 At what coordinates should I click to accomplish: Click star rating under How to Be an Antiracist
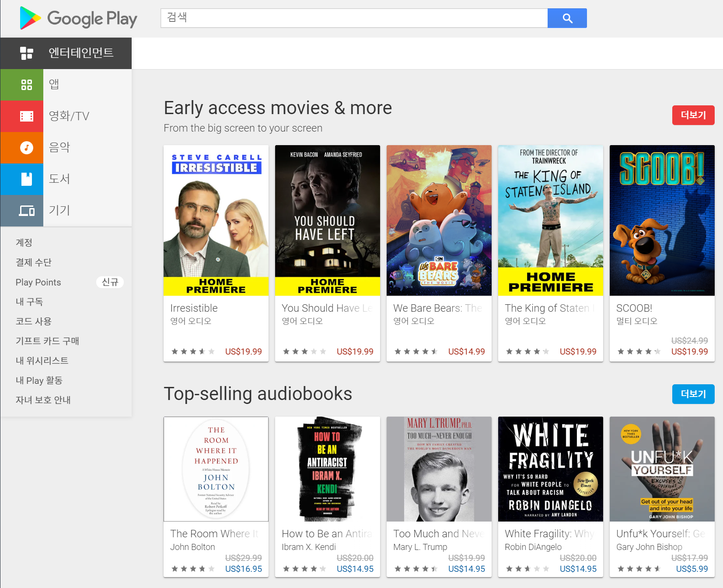tap(304, 569)
